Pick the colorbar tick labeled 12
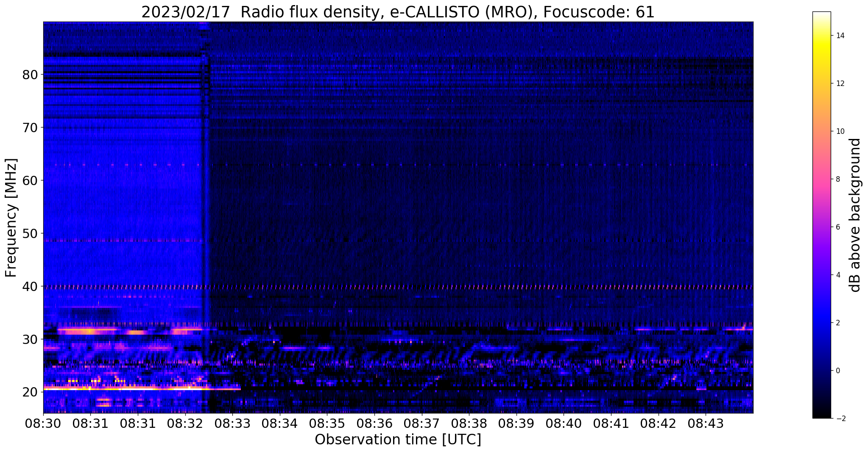The height and width of the screenshot is (452, 868). [x=840, y=84]
